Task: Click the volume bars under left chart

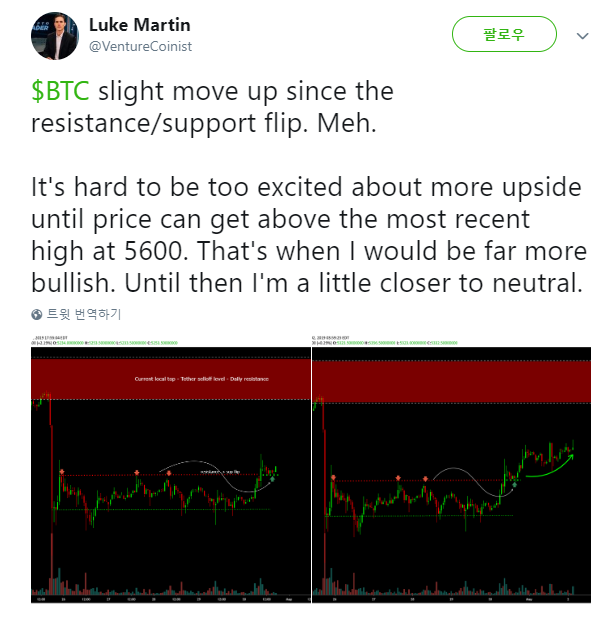Action: coord(158,584)
